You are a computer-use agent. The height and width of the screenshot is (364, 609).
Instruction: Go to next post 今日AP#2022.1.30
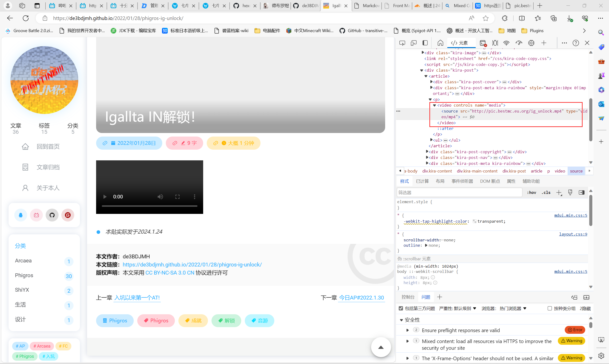pos(361,298)
